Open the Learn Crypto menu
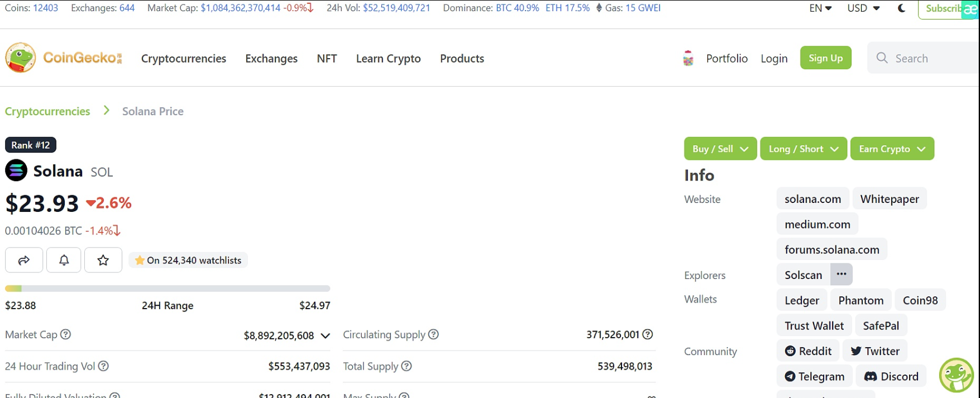The height and width of the screenshot is (398, 980). (x=388, y=59)
